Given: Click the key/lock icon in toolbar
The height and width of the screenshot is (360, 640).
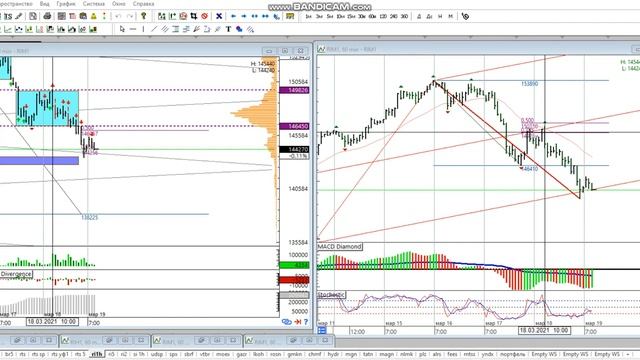Looking at the screenshot, I should [x=144, y=16].
